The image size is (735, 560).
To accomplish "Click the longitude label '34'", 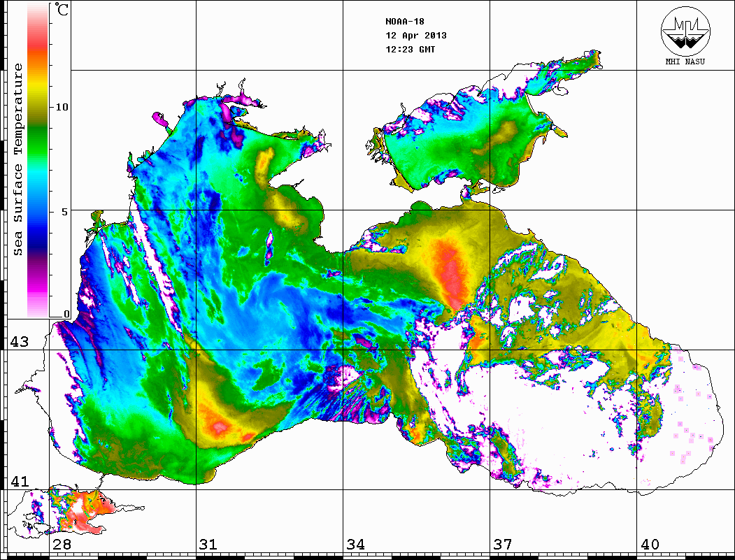I will 356,544.
